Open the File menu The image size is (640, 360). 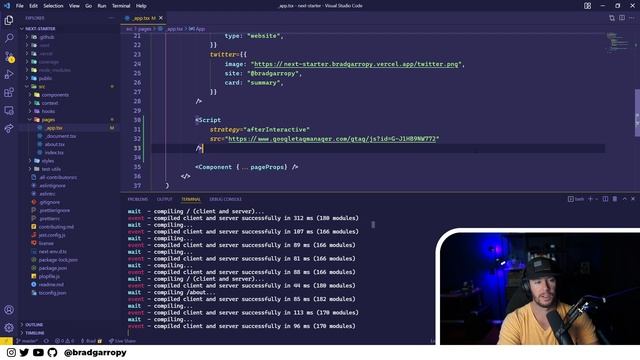tap(20, 6)
